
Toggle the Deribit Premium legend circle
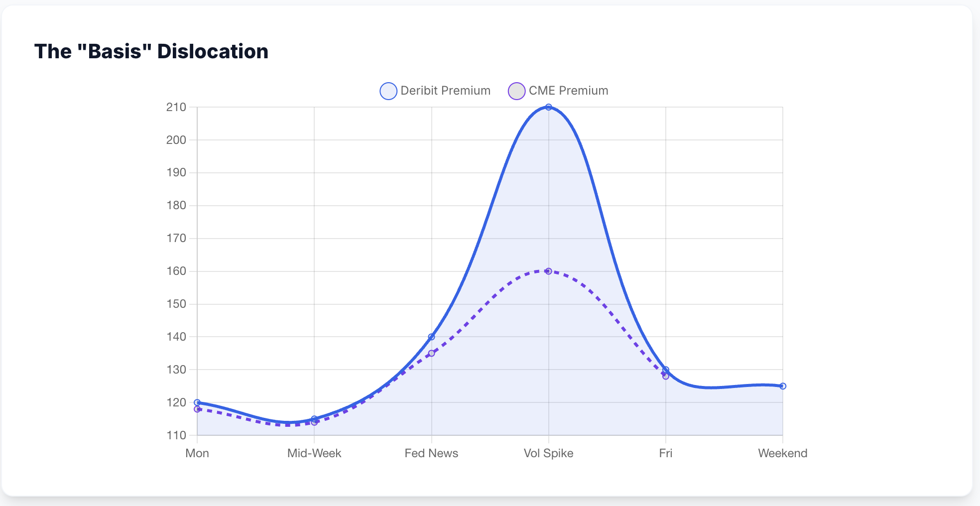(x=388, y=91)
